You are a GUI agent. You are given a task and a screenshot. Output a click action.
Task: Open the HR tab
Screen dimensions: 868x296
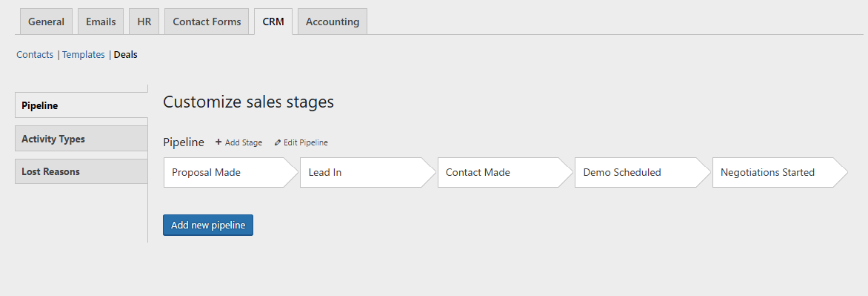[x=144, y=22]
